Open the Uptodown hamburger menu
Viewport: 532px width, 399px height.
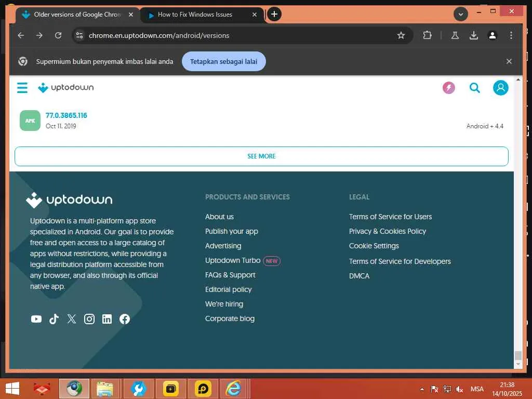click(22, 87)
